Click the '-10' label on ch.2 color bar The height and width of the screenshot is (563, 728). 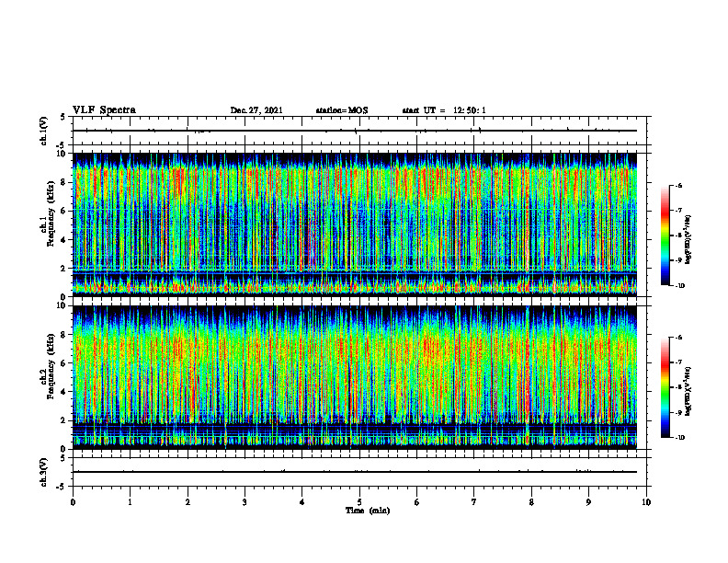[x=679, y=438]
